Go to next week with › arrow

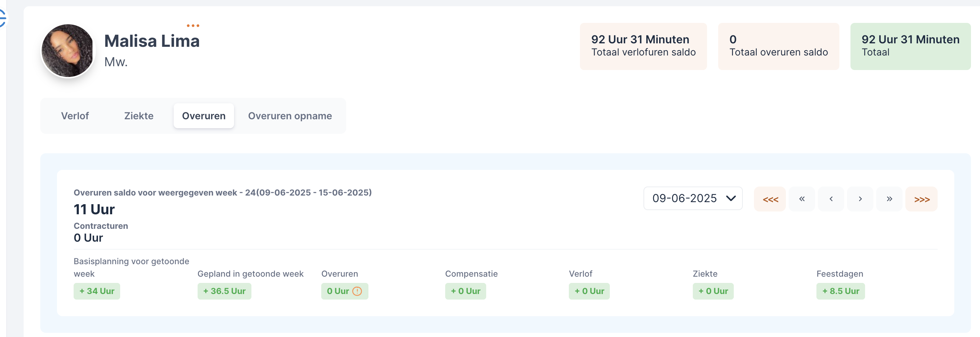click(x=860, y=199)
